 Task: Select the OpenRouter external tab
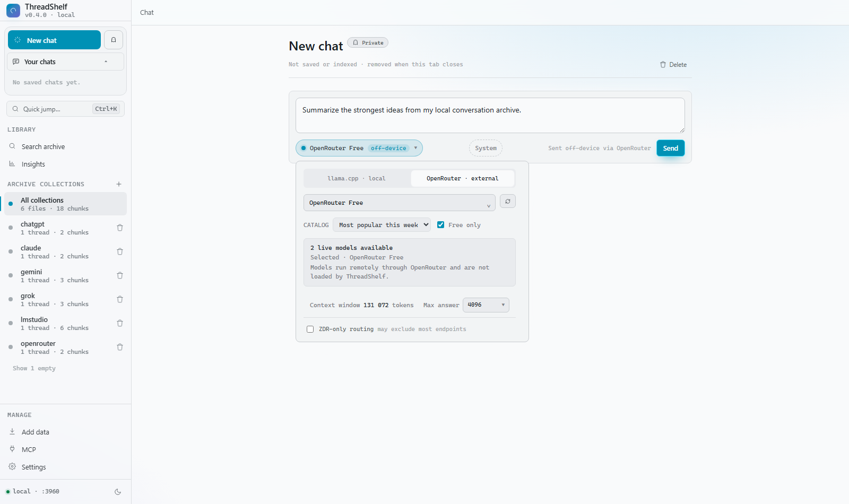[x=463, y=178]
